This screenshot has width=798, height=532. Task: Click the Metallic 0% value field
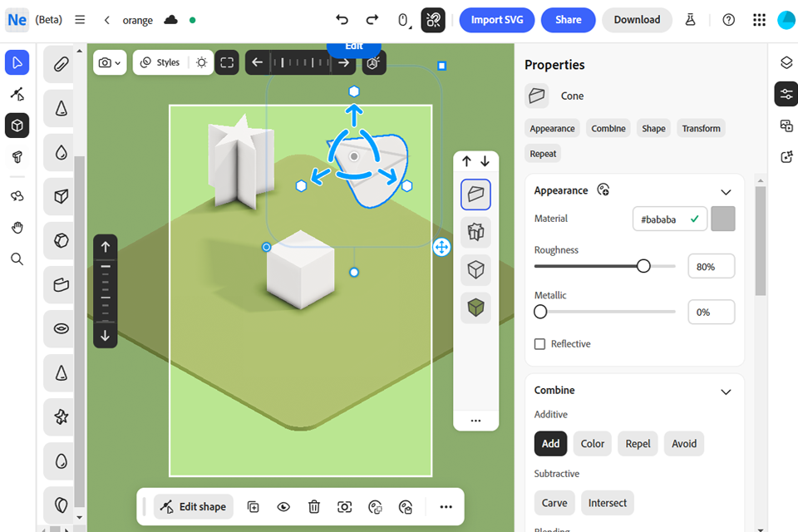711,312
